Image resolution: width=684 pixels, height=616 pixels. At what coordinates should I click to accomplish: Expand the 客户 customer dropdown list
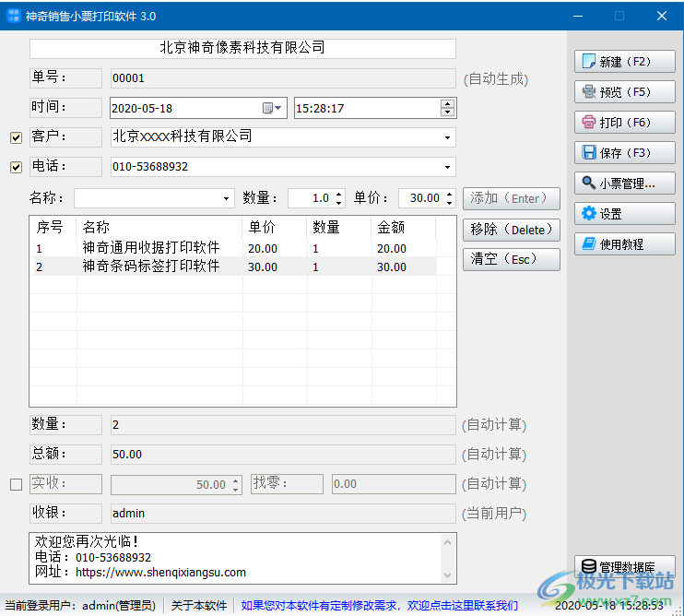(447, 137)
